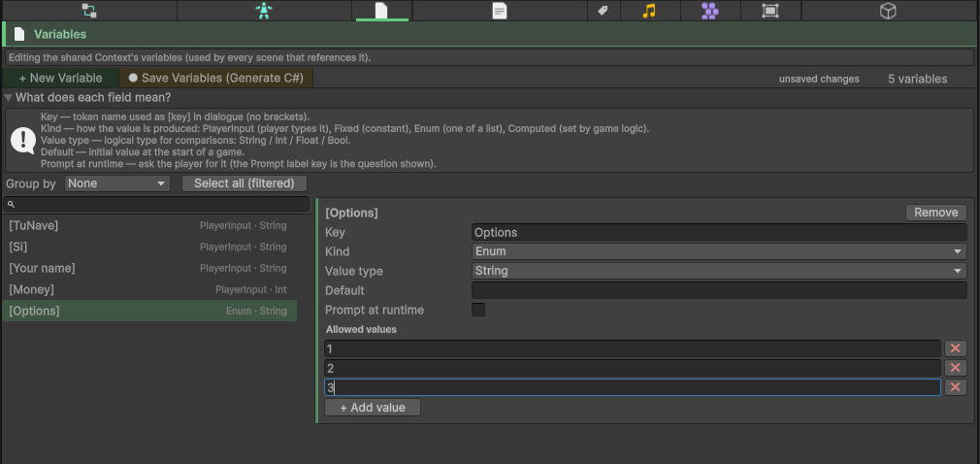Select the [Si] variable row
Viewport: 980px width, 464px height.
point(148,247)
